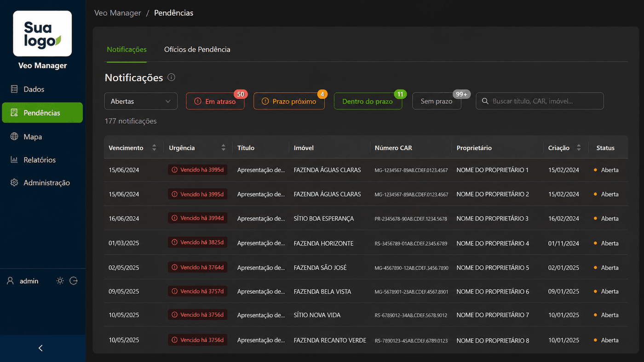Filter by Sem prazo

click(437, 101)
